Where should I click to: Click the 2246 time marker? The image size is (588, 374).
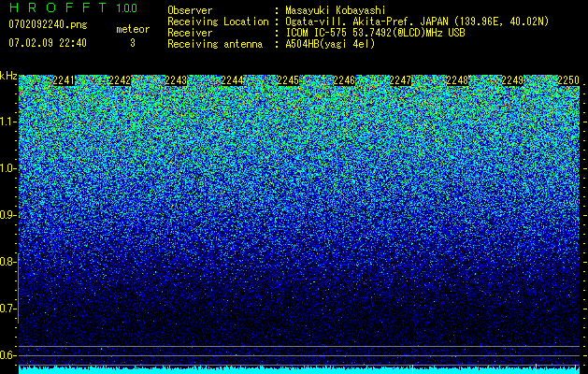click(x=344, y=80)
